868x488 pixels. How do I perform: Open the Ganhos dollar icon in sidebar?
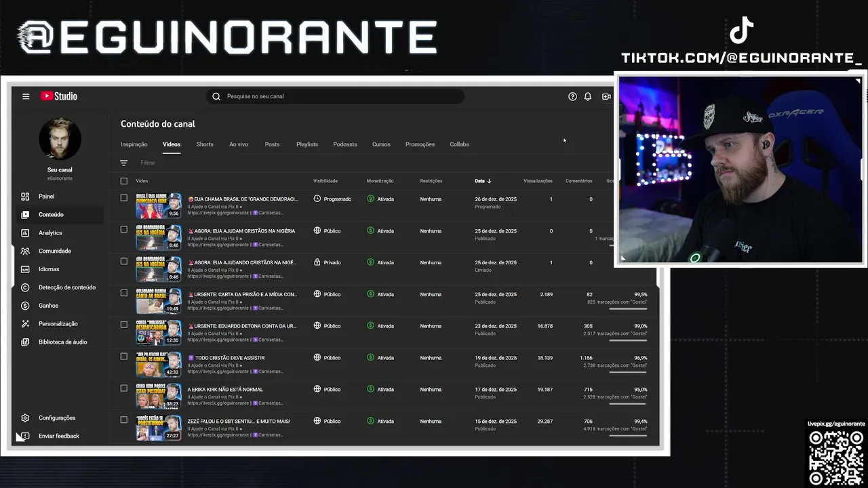click(x=25, y=306)
